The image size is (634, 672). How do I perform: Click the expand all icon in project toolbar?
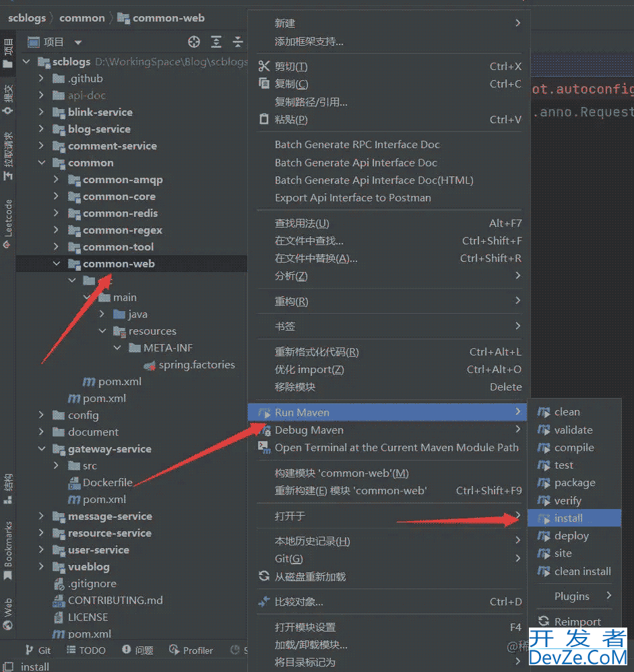point(216,42)
